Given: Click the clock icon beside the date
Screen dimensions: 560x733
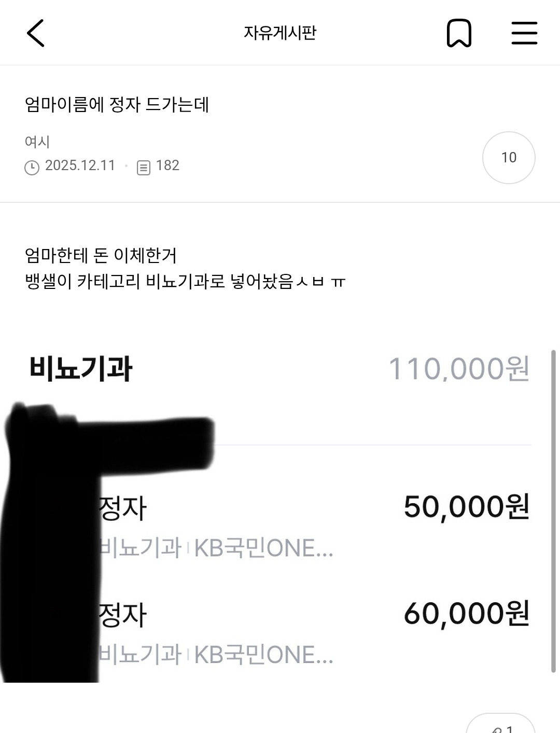Looking at the screenshot, I should click(x=32, y=167).
